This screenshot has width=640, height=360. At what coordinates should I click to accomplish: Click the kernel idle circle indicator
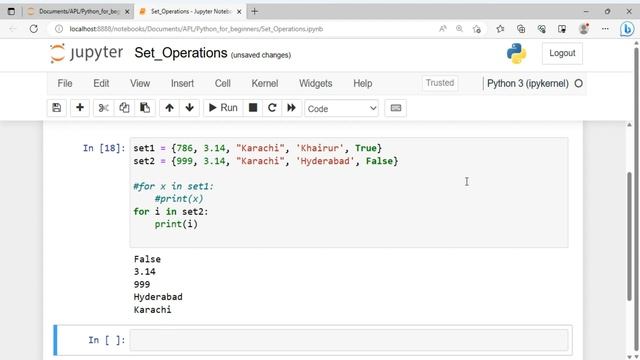(x=578, y=84)
